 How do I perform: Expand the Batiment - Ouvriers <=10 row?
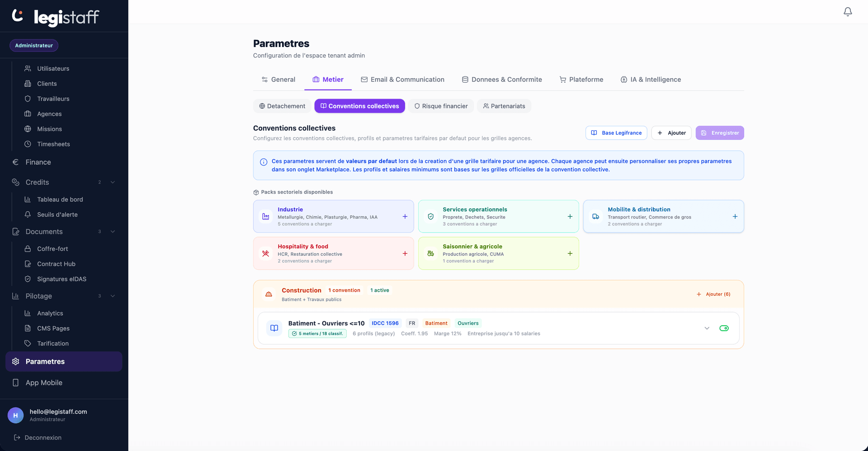point(707,328)
